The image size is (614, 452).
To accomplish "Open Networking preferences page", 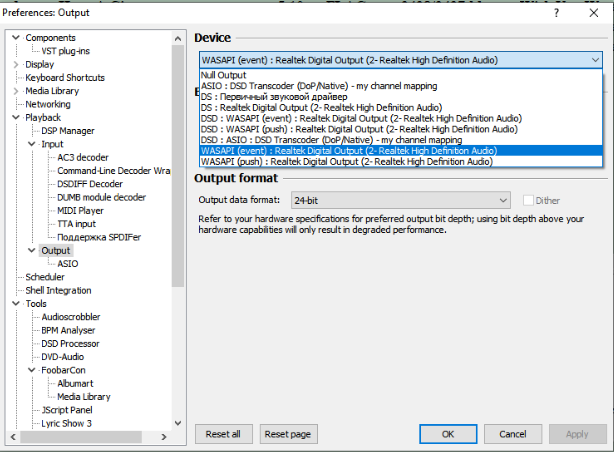I will 48,104.
